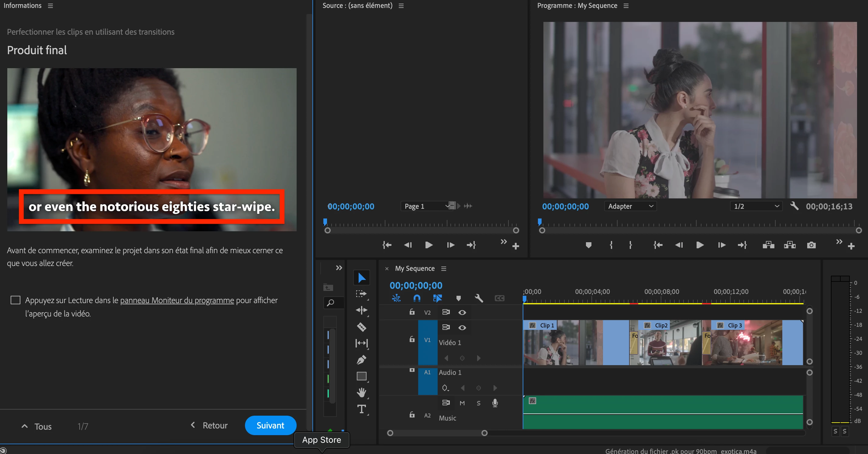Select the Razor tool

pyautogui.click(x=361, y=327)
